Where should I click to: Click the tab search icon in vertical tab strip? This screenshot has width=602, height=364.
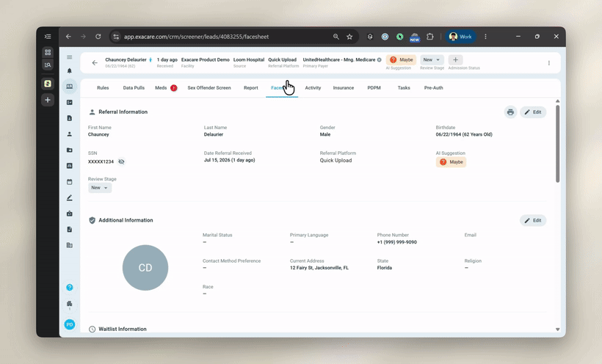coord(48,65)
